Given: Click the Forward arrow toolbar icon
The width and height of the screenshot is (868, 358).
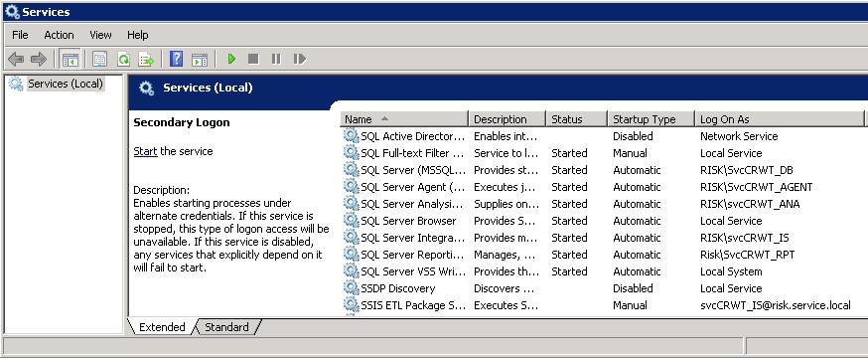Looking at the screenshot, I should pos(38,59).
